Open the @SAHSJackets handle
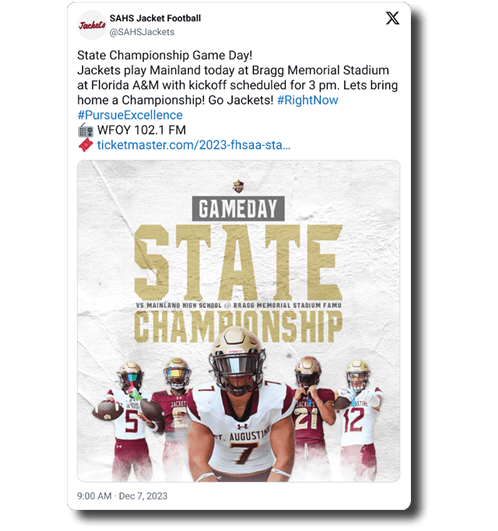This screenshot has width=498, height=531. [142, 32]
